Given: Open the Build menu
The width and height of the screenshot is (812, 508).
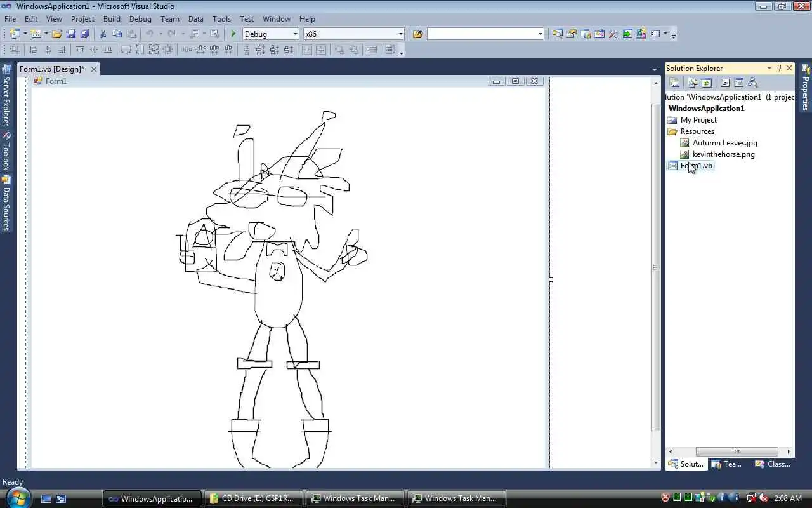Looking at the screenshot, I should [112, 19].
